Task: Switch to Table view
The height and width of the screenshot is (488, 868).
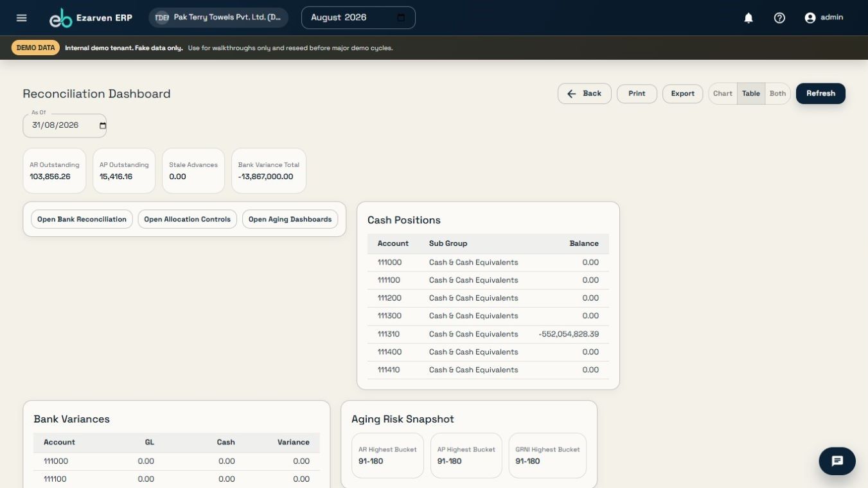Action: click(751, 94)
